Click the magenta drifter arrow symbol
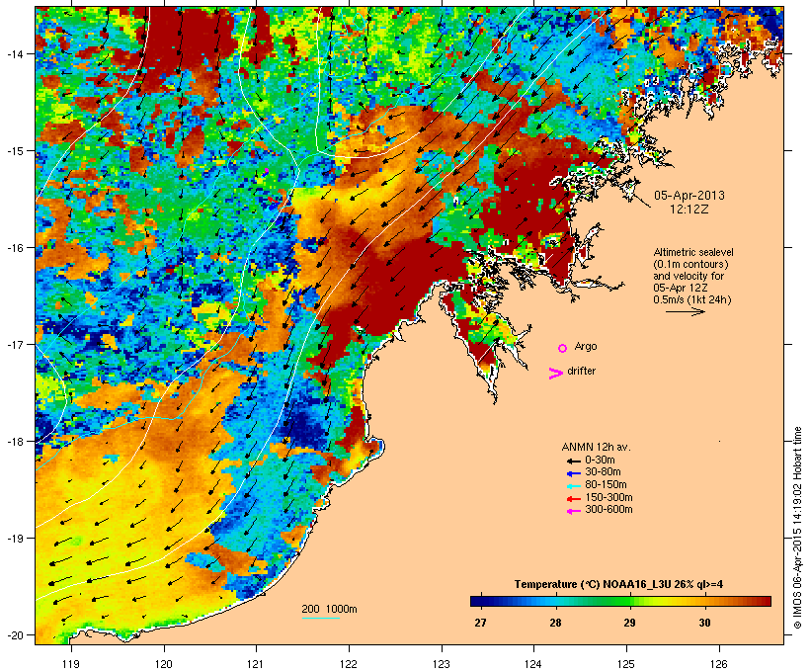This screenshot has width=810, height=672. coord(555,374)
